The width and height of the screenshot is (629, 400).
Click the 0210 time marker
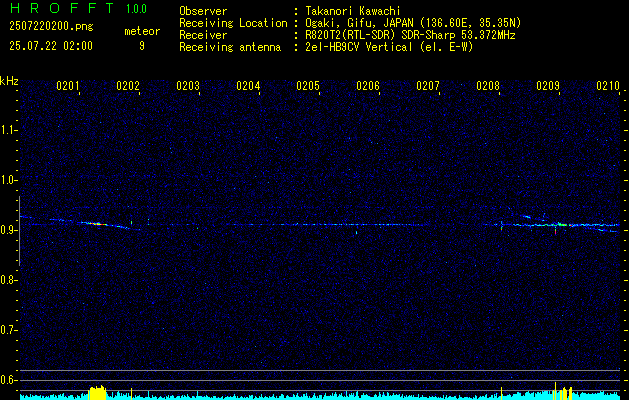[x=608, y=86]
